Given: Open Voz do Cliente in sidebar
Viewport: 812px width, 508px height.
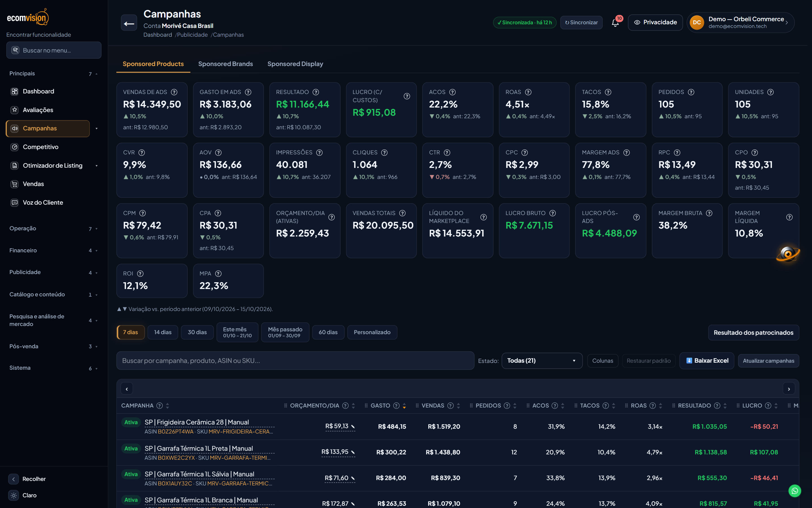Looking at the screenshot, I should pos(48,203).
